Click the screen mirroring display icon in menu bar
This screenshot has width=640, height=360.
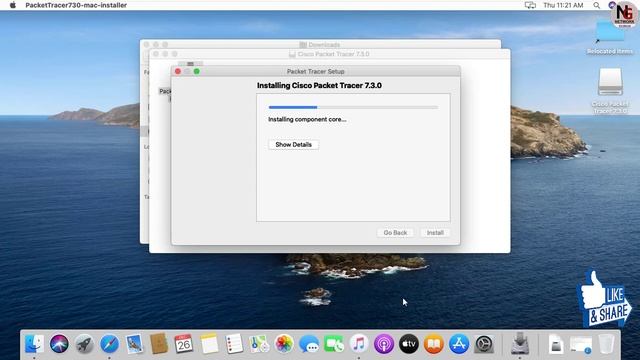(530, 5)
